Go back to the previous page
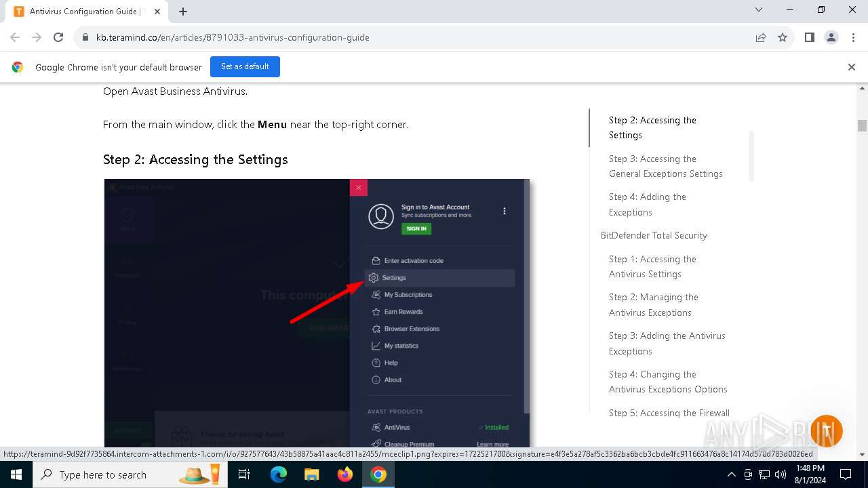868x488 pixels. pos(15,37)
